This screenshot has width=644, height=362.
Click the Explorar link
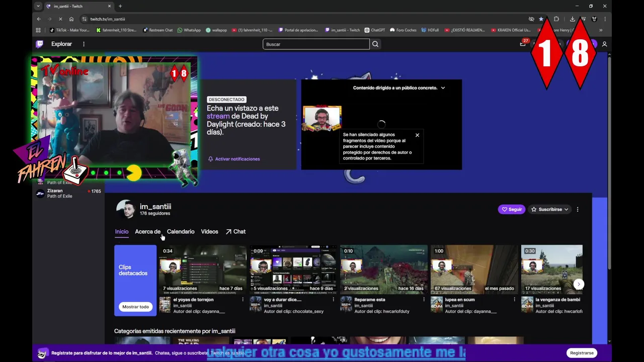[61, 44]
